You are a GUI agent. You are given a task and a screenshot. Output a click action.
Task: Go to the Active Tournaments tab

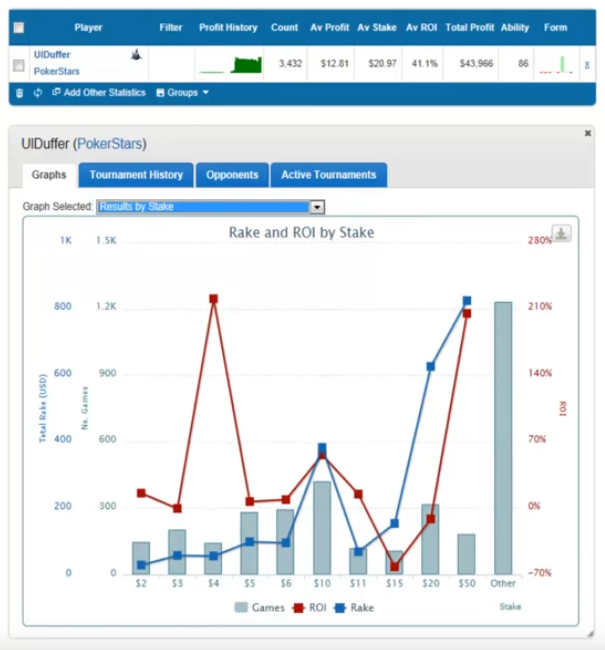(x=328, y=175)
